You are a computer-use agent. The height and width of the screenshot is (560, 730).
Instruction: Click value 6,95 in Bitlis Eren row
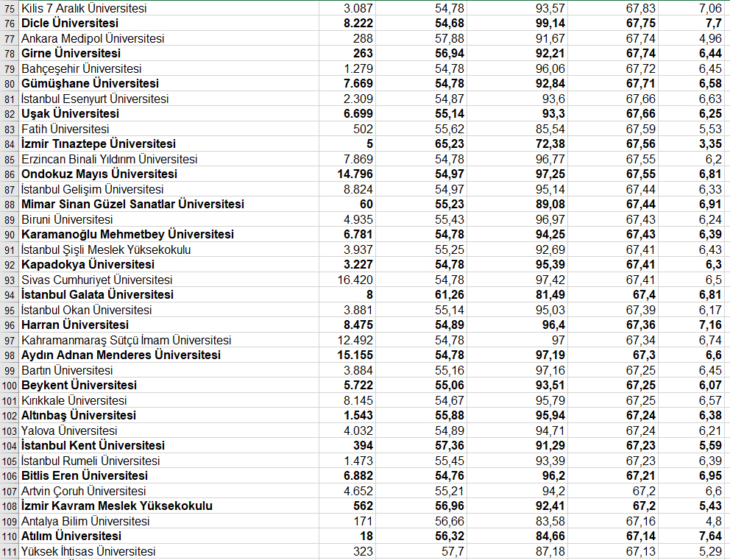coord(692,476)
